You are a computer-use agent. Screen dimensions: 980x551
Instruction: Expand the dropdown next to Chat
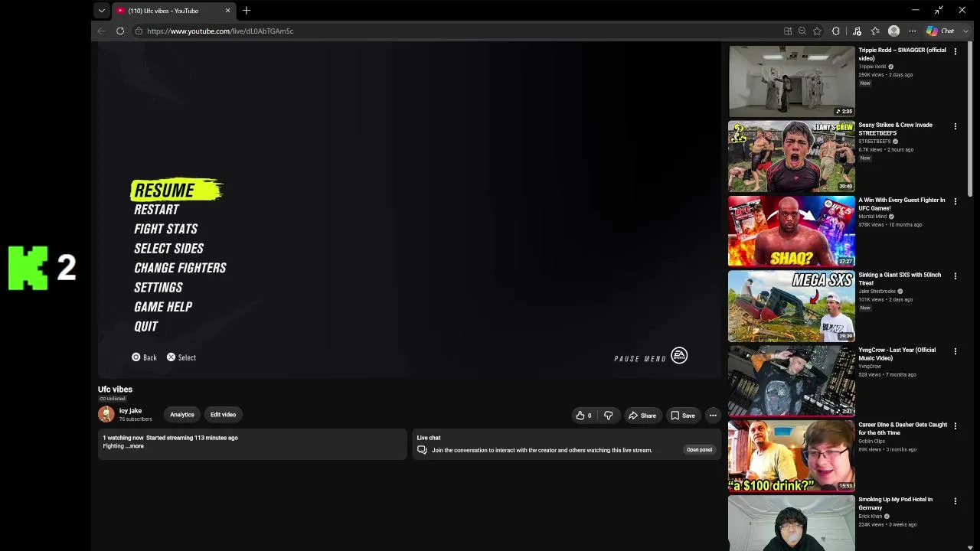pyautogui.click(x=965, y=31)
